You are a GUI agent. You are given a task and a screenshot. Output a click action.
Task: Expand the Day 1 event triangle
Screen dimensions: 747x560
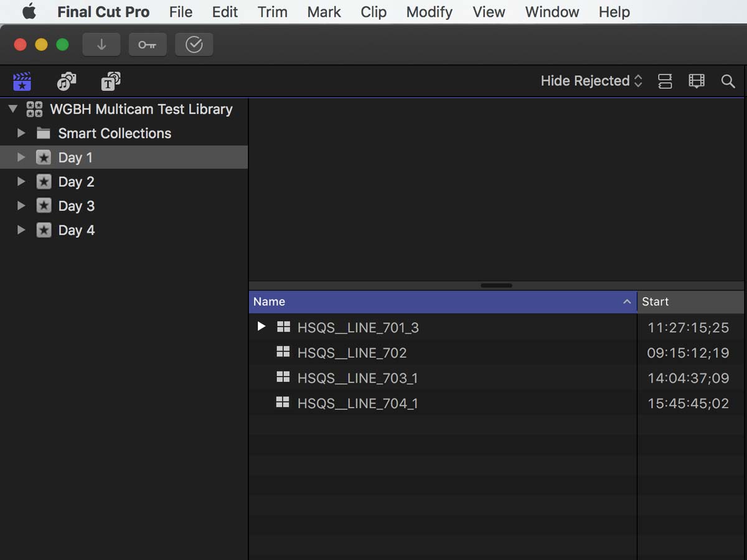pos(21,157)
